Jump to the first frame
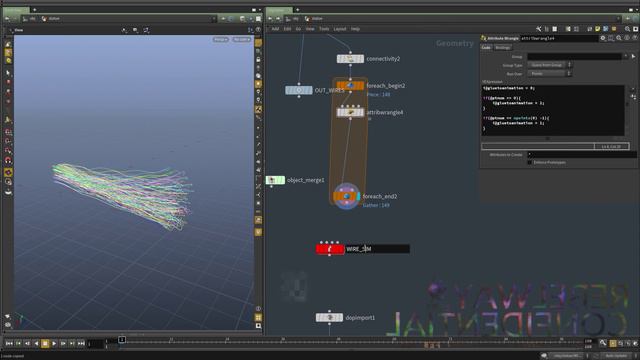This screenshot has height=360, width=640. (9, 344)
